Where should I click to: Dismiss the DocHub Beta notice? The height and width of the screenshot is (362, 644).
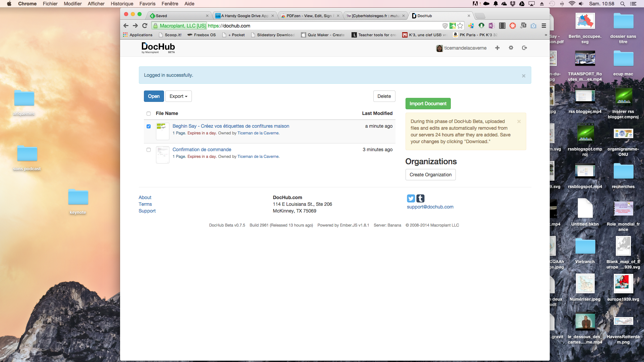click(519, 121)
